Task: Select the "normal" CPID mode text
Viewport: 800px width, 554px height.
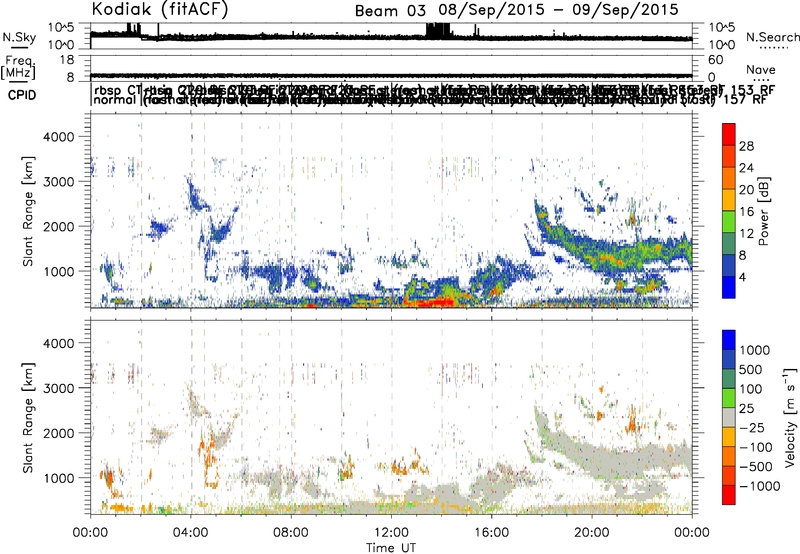Action: pyautogui.click(x=115, y=99)
